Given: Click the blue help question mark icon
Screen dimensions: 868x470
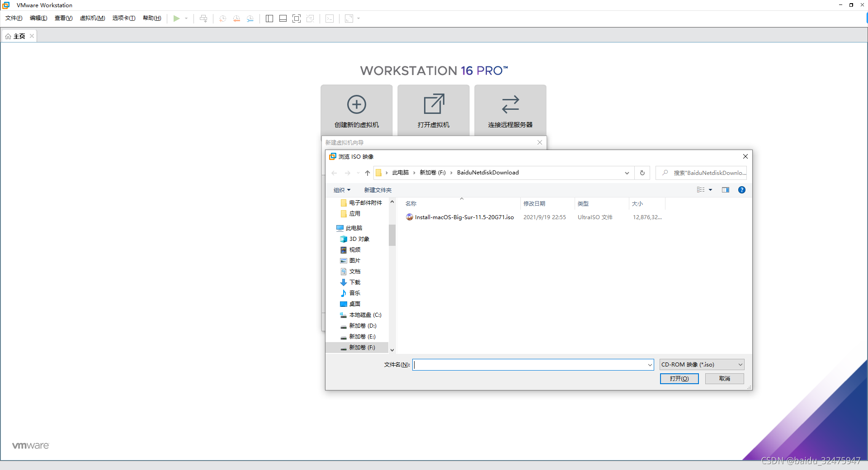Looking at the screenshot, I should tap(741, 190).
